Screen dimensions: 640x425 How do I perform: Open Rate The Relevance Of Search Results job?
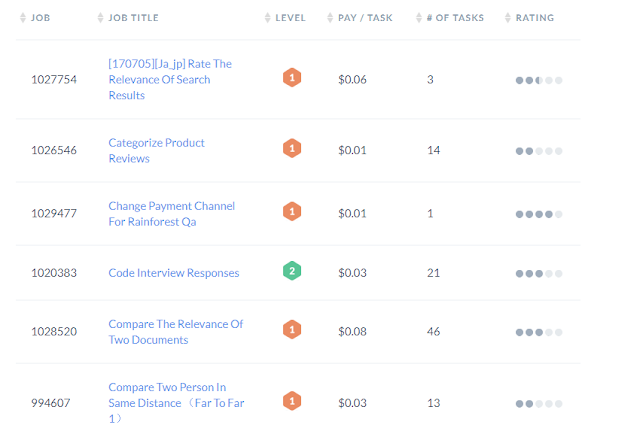[169, 79]
